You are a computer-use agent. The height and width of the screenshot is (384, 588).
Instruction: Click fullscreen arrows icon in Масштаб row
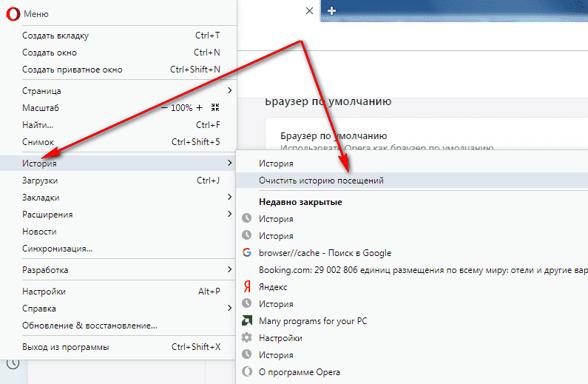coord(215,107)
